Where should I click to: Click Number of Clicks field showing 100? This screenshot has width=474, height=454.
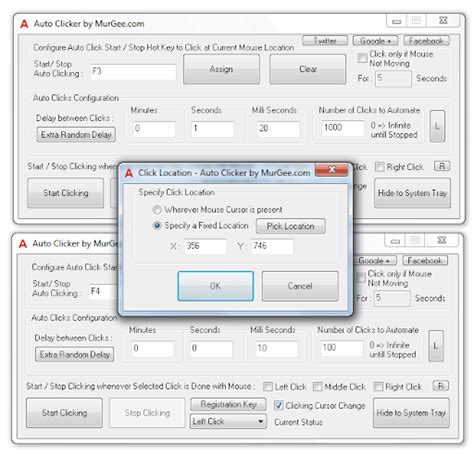point(341,348)
